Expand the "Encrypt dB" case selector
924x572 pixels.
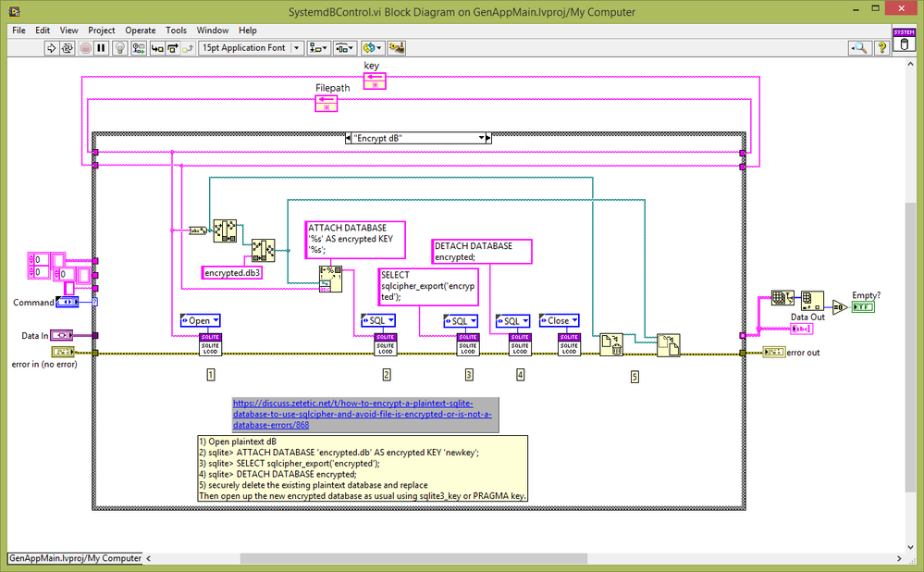482,138
